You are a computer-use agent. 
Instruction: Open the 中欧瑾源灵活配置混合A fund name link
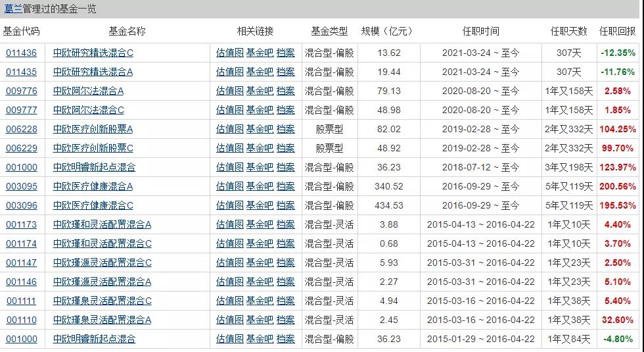tap(103, 282)
